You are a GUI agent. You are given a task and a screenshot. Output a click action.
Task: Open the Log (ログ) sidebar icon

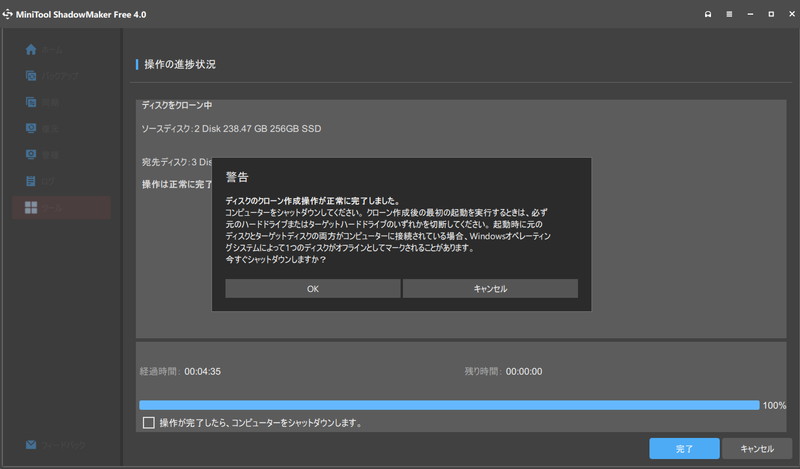tap(31, 181)
